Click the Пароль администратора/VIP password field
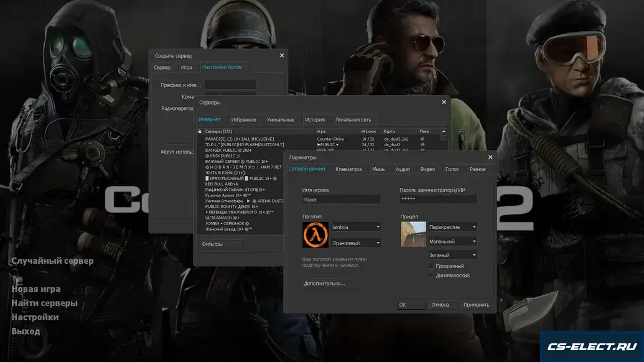The width and height of the screenshot is (644, 362). pos(438,200)
